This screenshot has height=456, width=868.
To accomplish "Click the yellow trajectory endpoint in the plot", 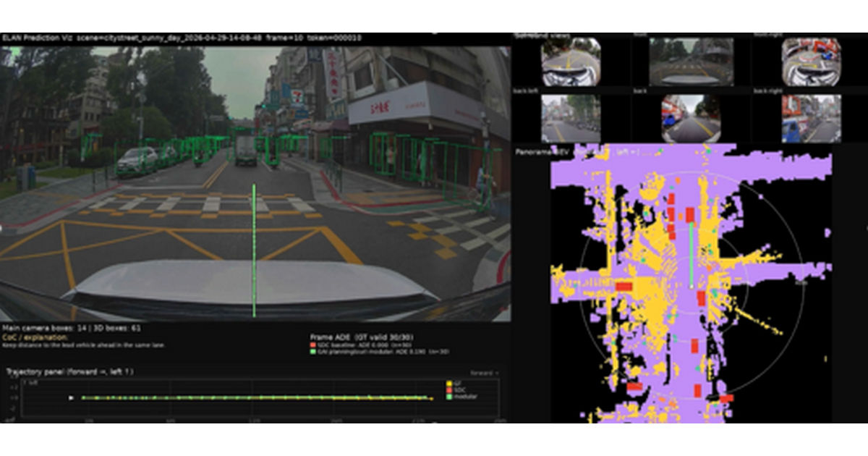I will coord(432,397).
